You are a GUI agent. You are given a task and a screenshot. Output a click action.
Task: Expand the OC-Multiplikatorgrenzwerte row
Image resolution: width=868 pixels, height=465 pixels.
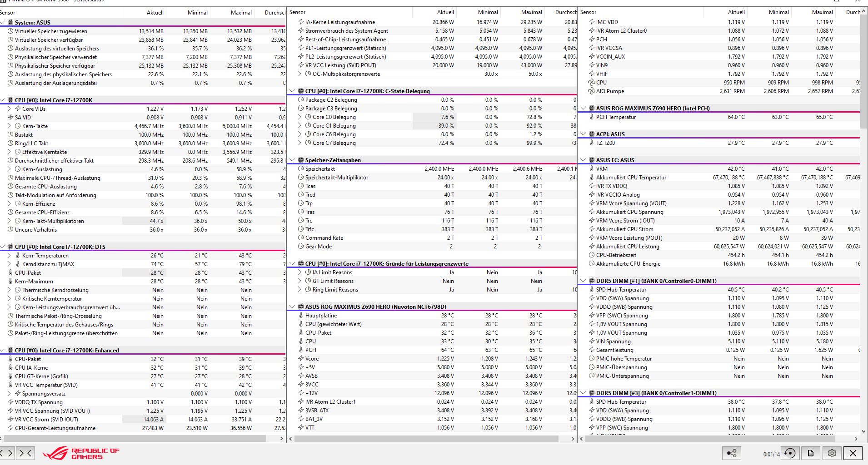tap(299, 74)
